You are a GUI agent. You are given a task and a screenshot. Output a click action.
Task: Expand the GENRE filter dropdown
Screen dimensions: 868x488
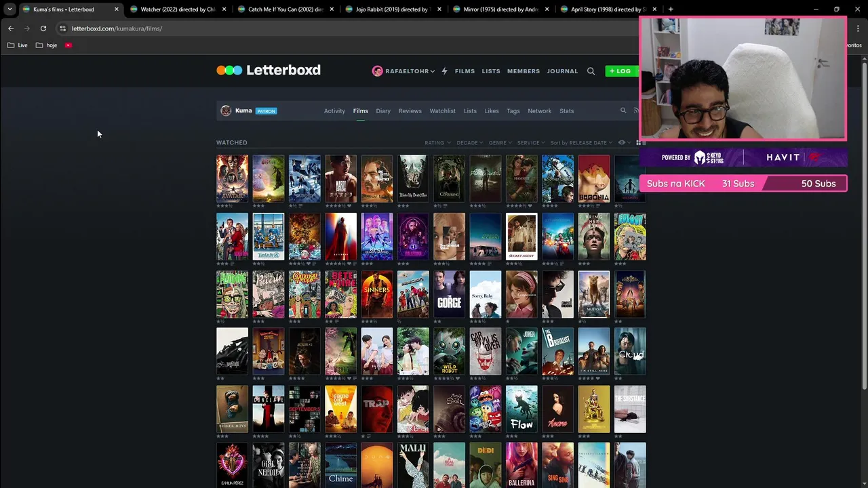(500, 143)
